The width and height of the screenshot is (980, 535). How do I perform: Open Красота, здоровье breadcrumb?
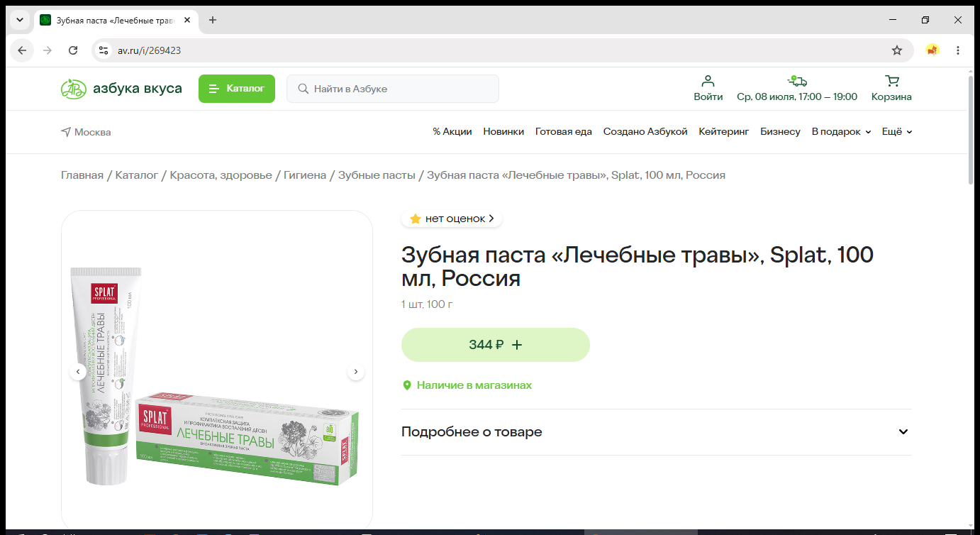click(x=221, y=175)
